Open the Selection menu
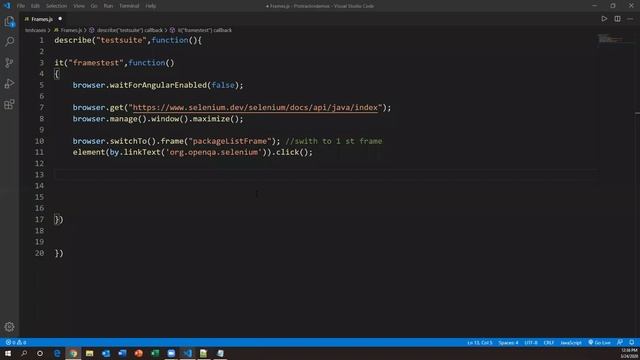Image resolution: width=640 pixels, height=360 pixels. (x=56, y=6)
